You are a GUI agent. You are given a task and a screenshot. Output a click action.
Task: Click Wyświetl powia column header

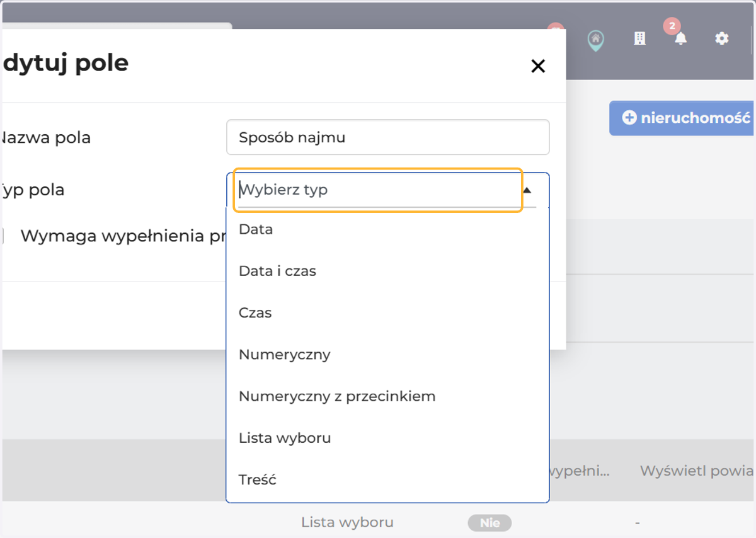[x=697, y=471]
